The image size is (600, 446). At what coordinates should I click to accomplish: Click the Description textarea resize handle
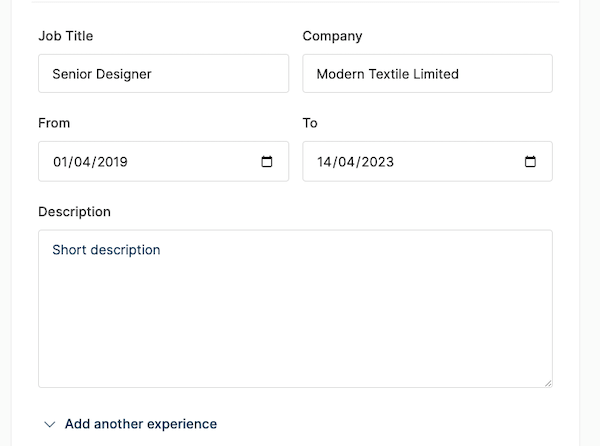(x=547, y=382)
